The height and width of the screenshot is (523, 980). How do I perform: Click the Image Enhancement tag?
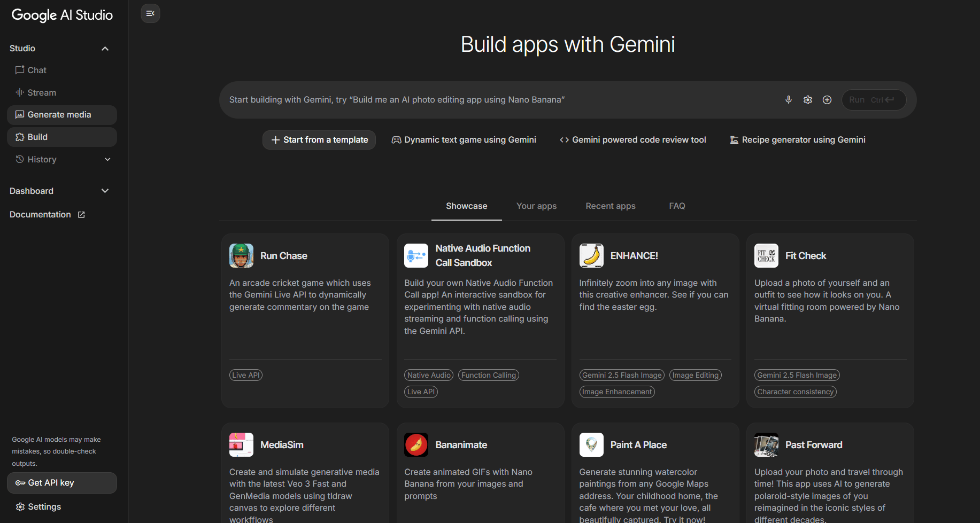[617, 392]
